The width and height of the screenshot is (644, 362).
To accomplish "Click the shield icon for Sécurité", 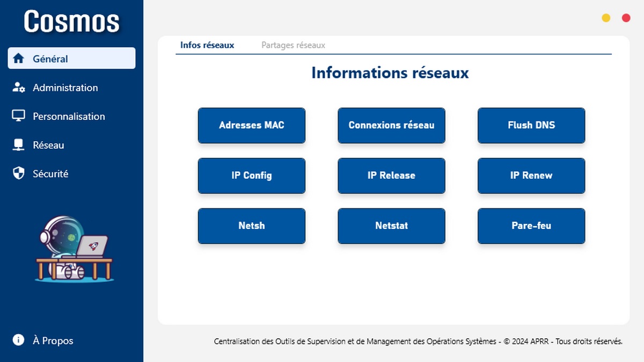I will (19, 173).
